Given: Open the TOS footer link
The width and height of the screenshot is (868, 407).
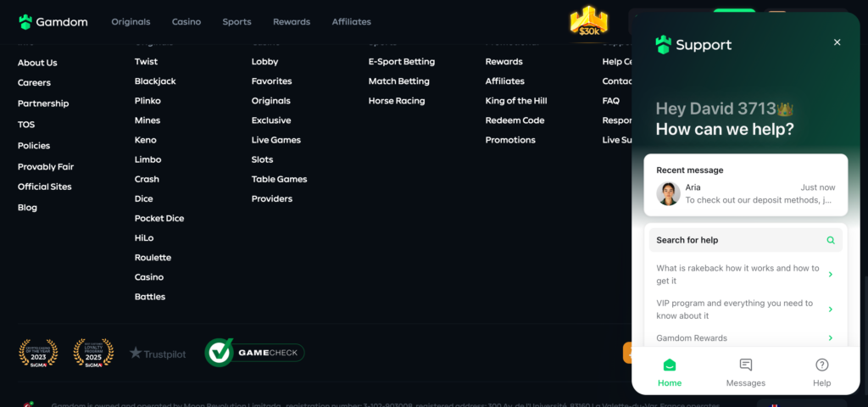Looking at the screenshot, I should [26, 125].
